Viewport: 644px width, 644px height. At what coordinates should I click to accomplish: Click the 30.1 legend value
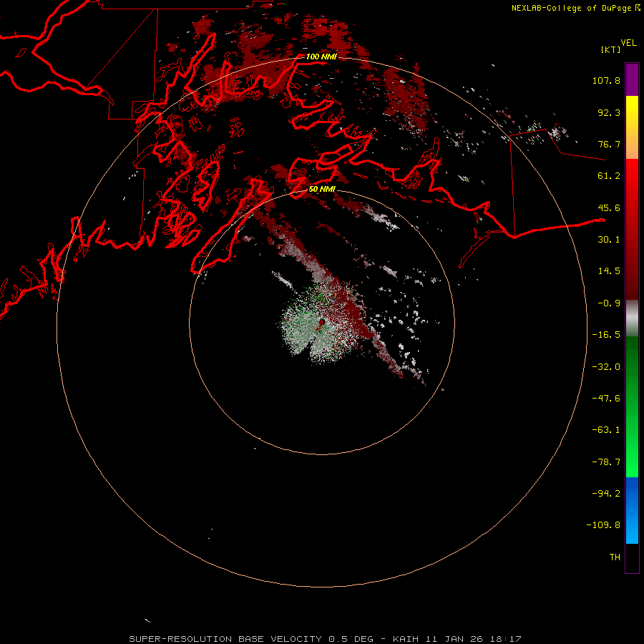click(x=609, y=240)
